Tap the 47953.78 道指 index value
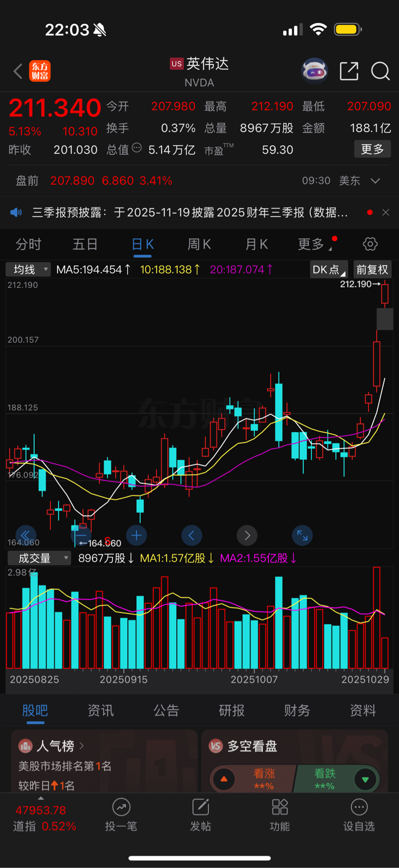 pos(41,810)
